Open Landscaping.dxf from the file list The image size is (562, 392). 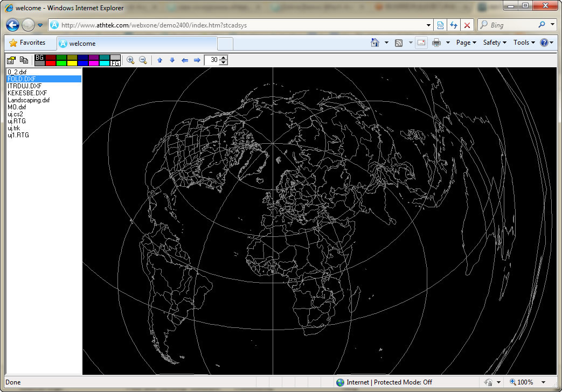point(29,100)
